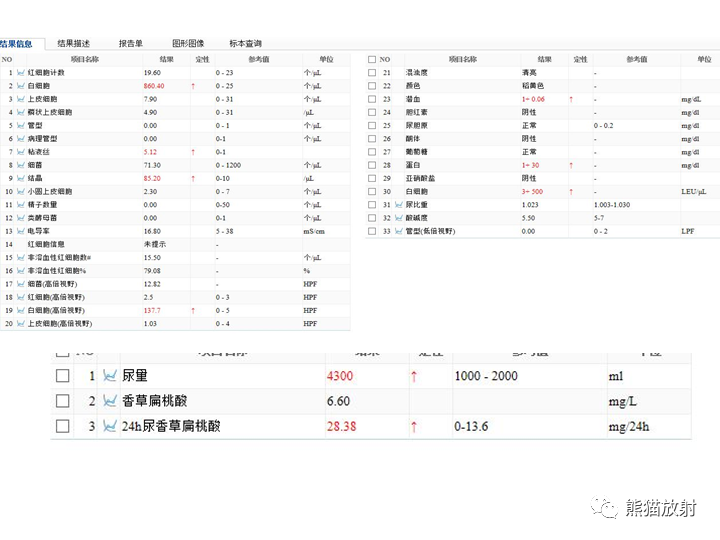Open trend chart icon for 非溶血性红细胞% row
The width and height of the screenshot is (720, 540).
[21, 271]
